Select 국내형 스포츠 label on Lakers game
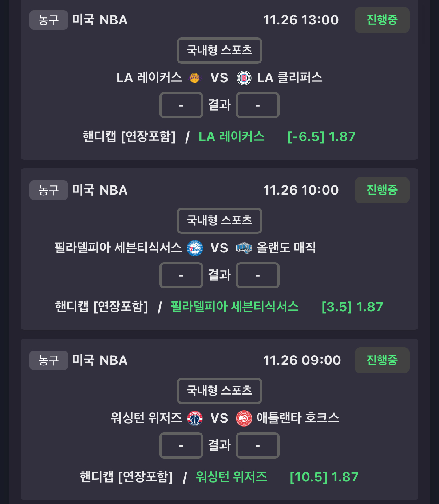 click(x=219, y=50)
